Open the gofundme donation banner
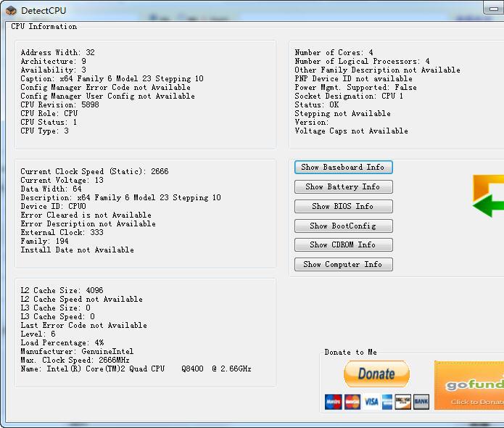504x428 pixels. [x=470, y=385]
